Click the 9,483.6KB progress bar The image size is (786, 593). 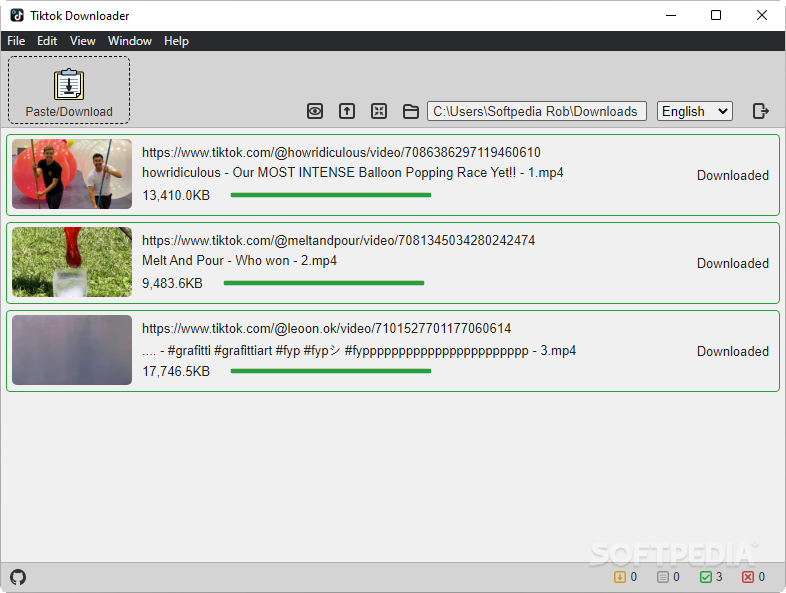pos(324,283)
